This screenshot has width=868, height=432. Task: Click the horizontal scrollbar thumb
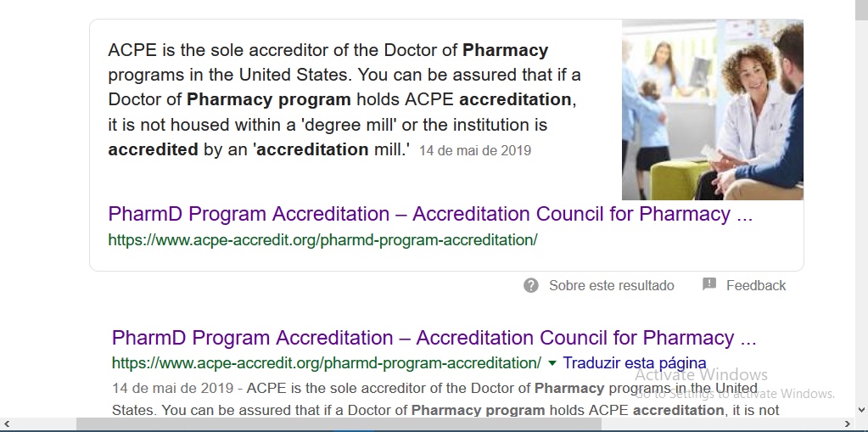[x=338, y=424]
